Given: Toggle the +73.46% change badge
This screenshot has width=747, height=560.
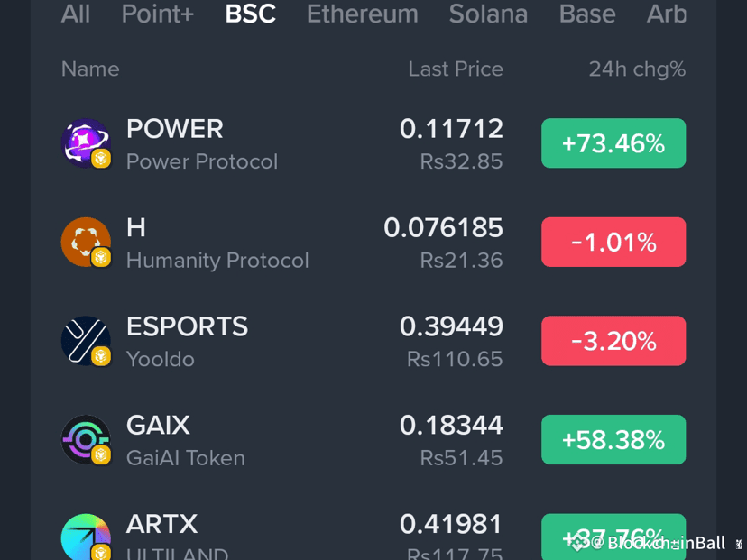Looking at the screenshot, I should (613, 142).
